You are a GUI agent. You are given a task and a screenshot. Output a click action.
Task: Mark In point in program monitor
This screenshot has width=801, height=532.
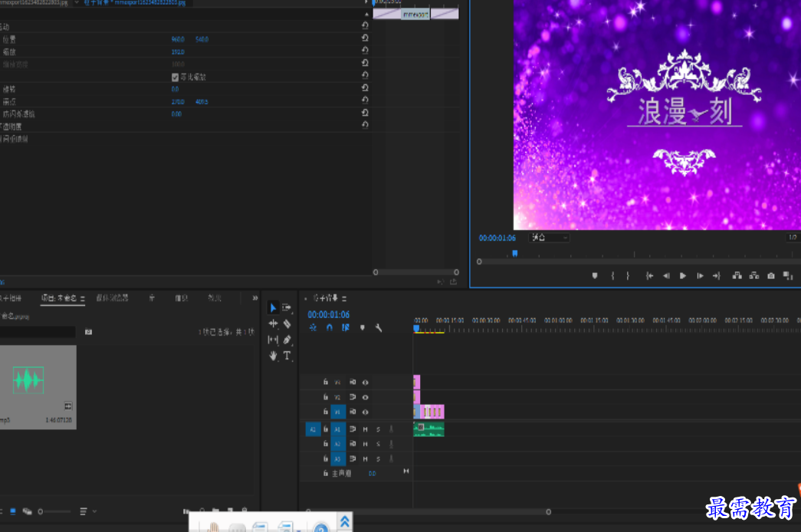[x=612, y=276]
